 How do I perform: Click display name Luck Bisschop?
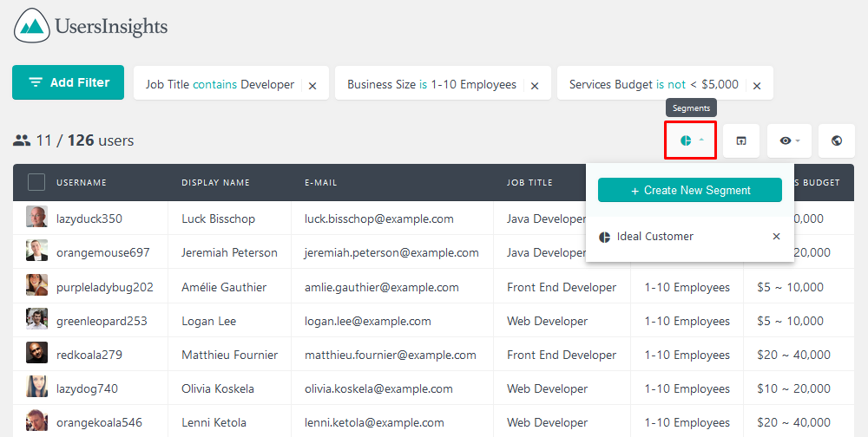click(x=218, y=219)
